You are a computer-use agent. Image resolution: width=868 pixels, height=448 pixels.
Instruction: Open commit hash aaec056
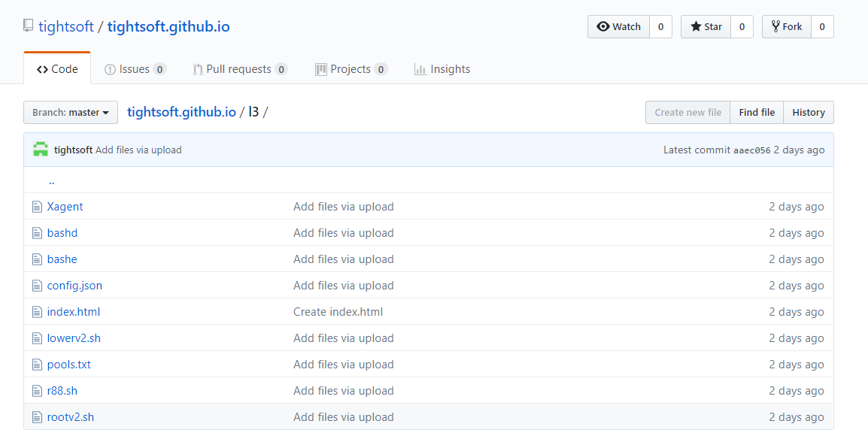pyautogui.click(x=751, y=150)
